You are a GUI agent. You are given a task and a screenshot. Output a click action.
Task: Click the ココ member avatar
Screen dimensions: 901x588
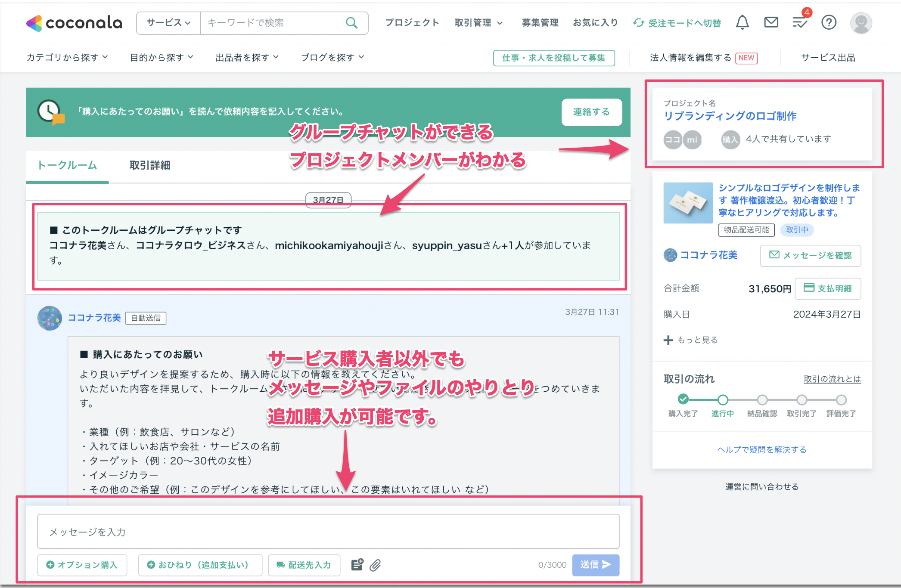tap(672, 139)
